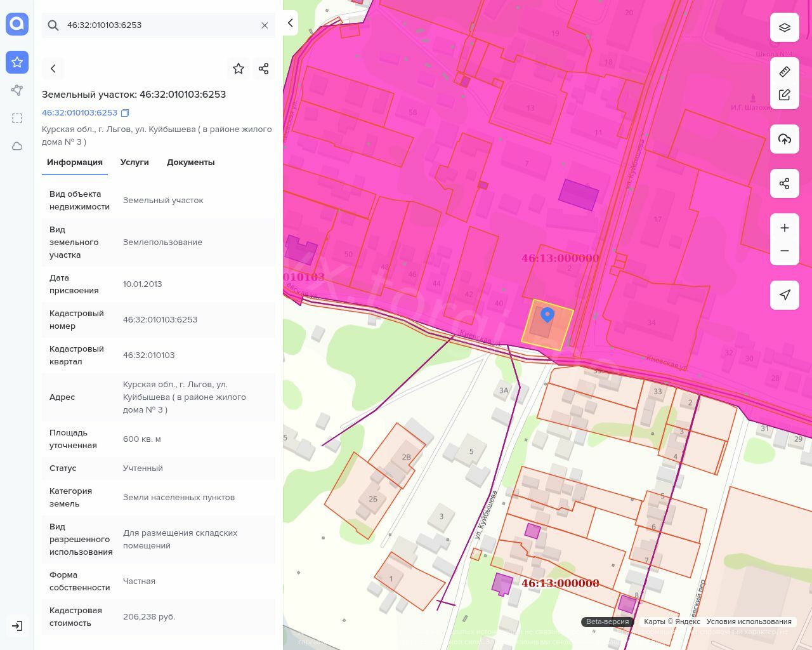812x650 pixels.
Task: Zoom out on the map
Action: pos(784,251)
